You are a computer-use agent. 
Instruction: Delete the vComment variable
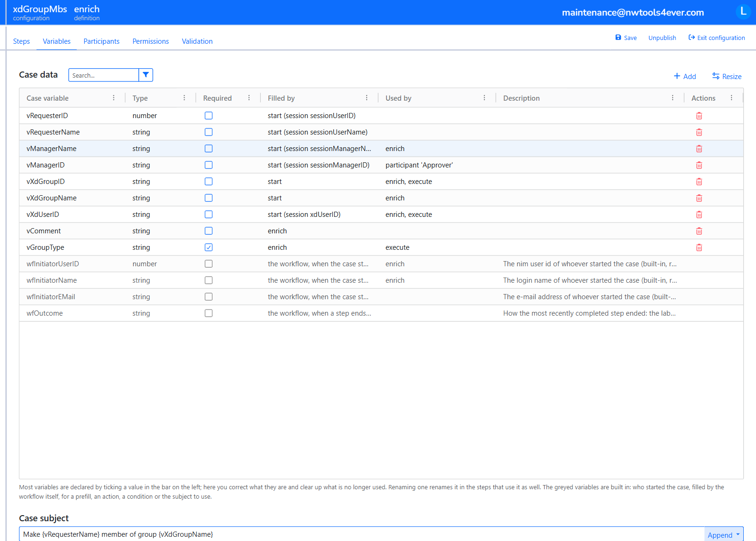click(x=699, y=231)
